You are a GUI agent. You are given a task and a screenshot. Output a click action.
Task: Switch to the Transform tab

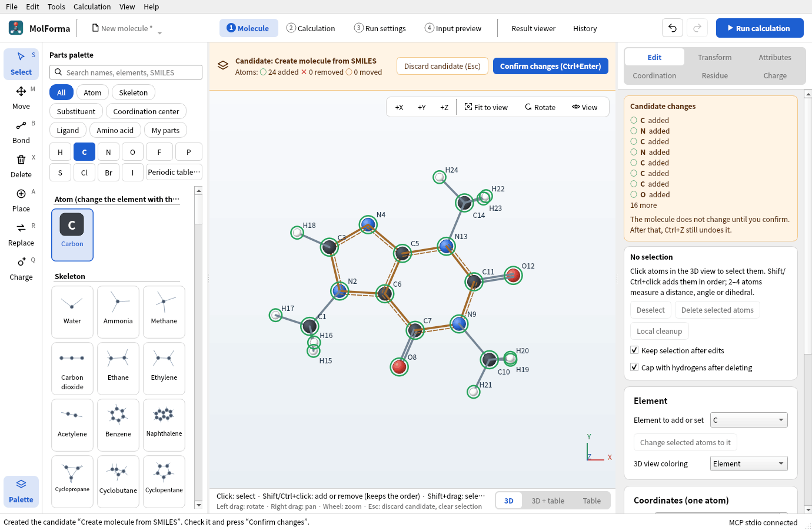(x=715, y=57)
